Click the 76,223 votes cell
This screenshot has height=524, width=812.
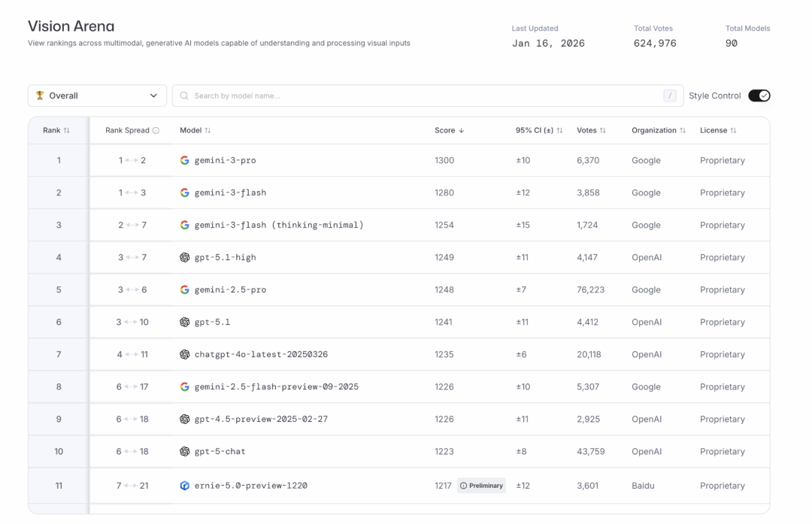pos(591,290)
